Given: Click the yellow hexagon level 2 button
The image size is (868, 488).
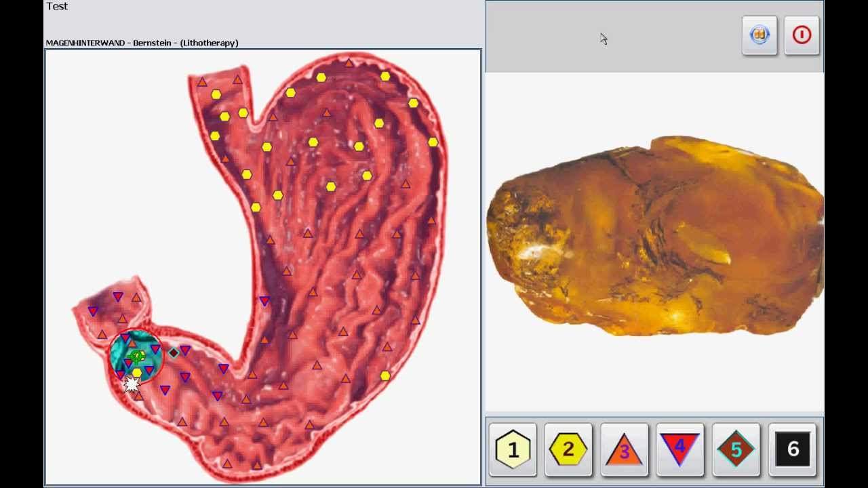Looking at the screenshot, I should click(x=568, y=449).
